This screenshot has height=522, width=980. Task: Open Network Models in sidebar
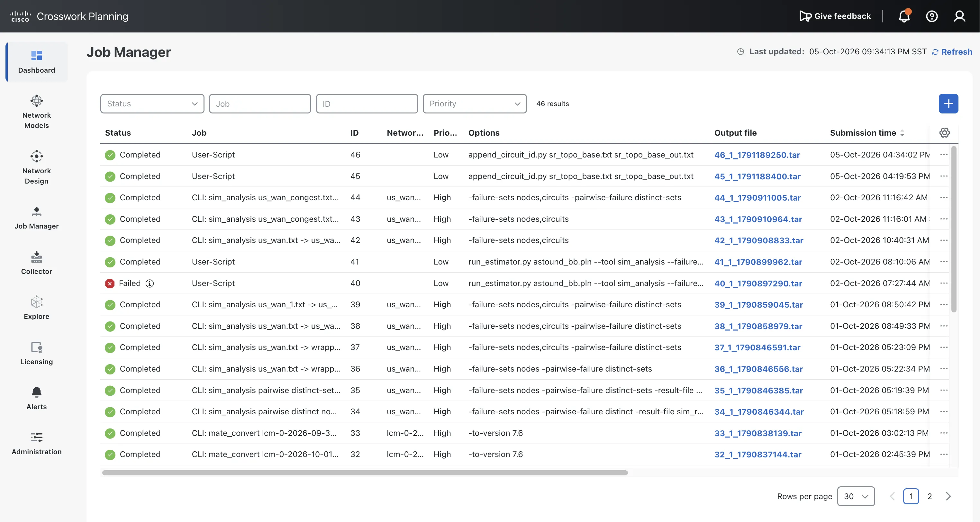pyautogui.click(x=37, y=112)
